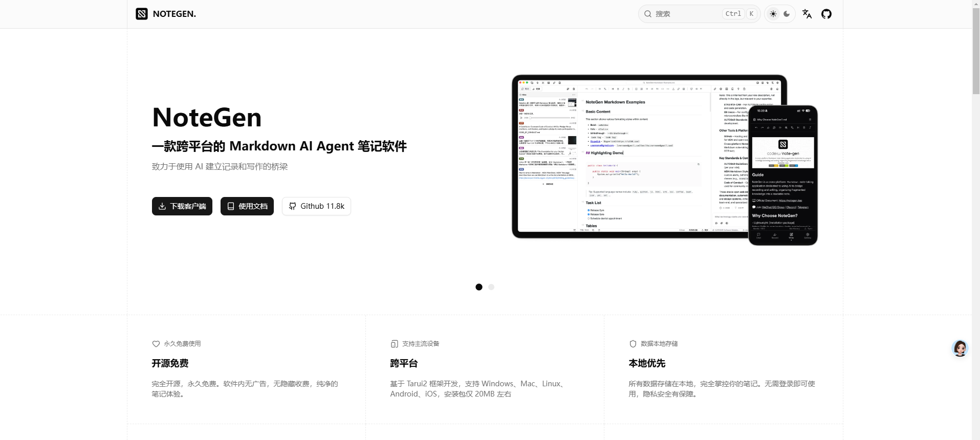Click the 开源免费 feature heading
The height and width of the screenshot is (440, 980).
click(x=170, y=363)
